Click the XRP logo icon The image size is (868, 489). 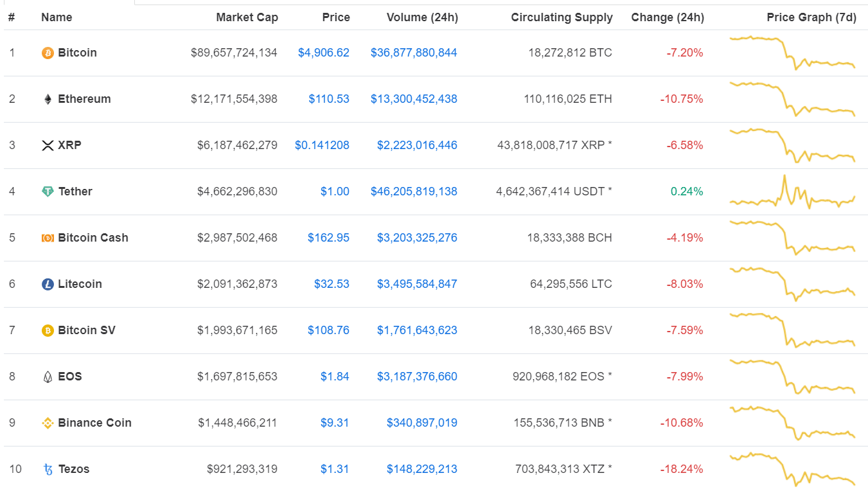[48, 145]
